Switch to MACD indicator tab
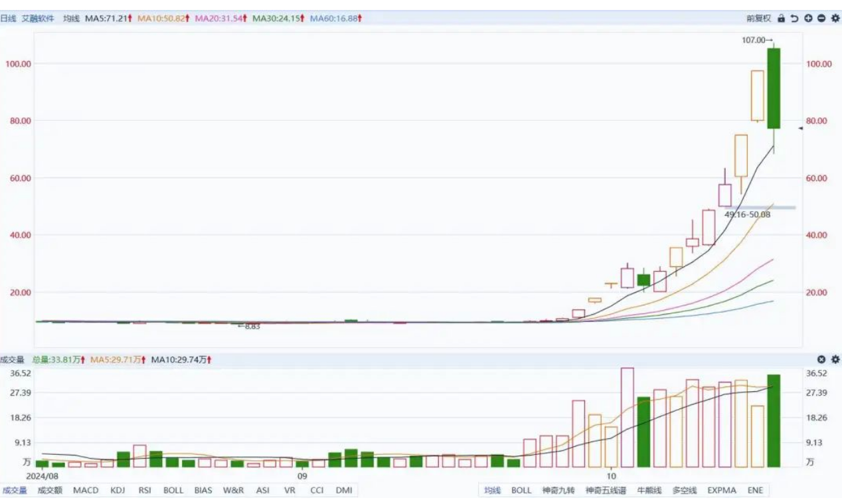 click(86, 491)
